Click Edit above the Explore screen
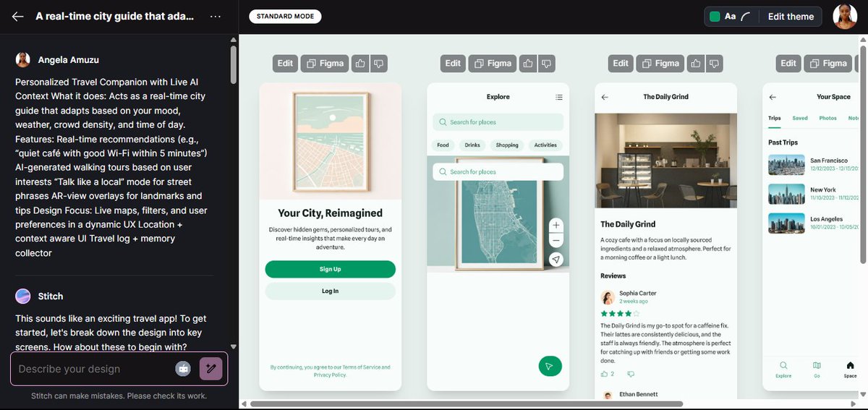868x410 pixels. click(x=453, y=64)
